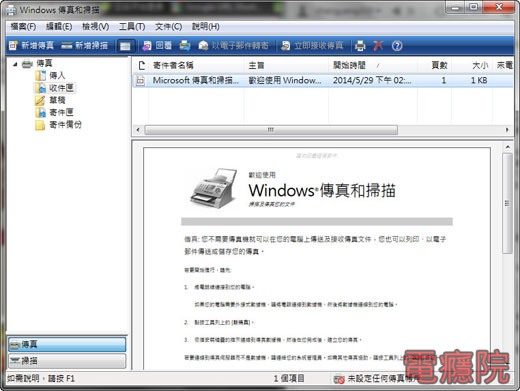Image resolution: width=520 pixels, height=391 pixels.
Task: Click the 草稿 pencil folder icon
Action: coord(40,100)
